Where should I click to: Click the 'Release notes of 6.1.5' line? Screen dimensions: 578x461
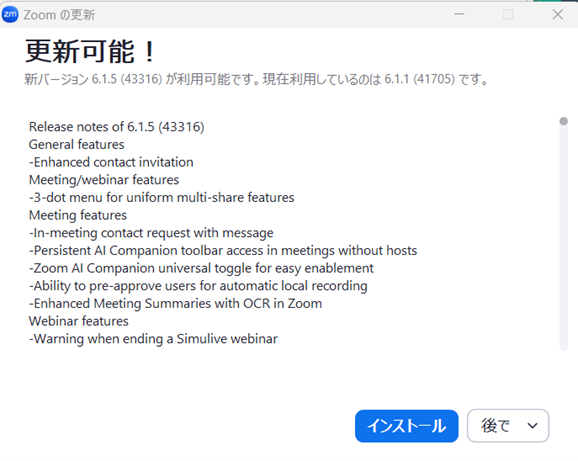(116, 127)
